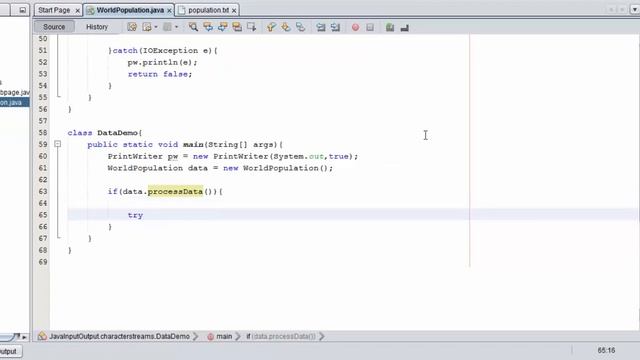Image resolution: width=640 pixels, height=360 pixels.
Task: Open the Forward navigation history dropdown arrow
Action: pyautogui.click(x=176, y=27)
